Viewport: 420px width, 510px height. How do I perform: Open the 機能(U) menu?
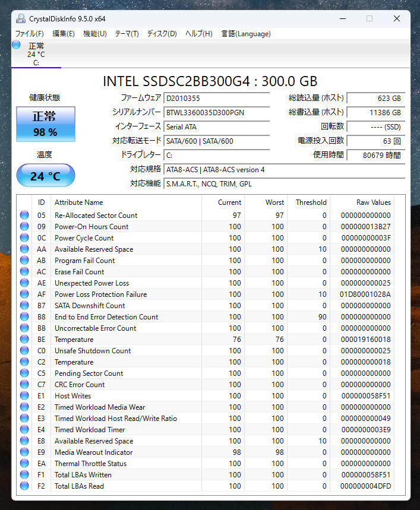pos(95,33)
